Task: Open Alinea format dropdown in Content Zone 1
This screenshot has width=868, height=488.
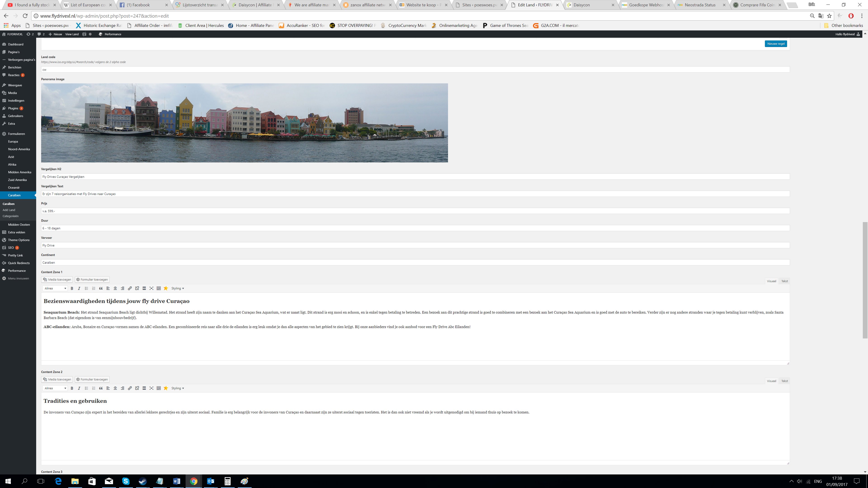Action: click(55, 288)
